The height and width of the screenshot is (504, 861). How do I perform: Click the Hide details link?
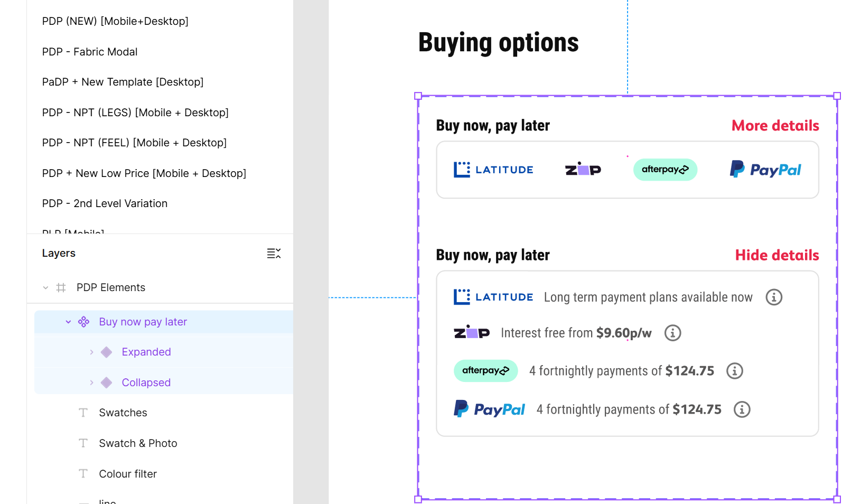coord(777,255)
